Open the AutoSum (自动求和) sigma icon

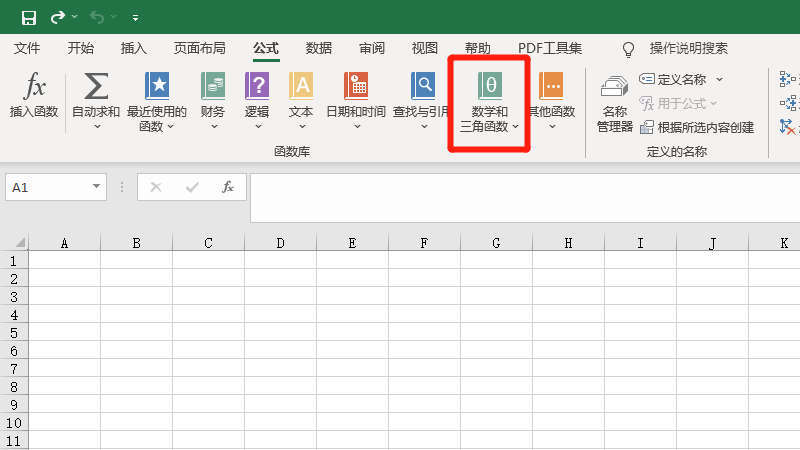(96, 86)
